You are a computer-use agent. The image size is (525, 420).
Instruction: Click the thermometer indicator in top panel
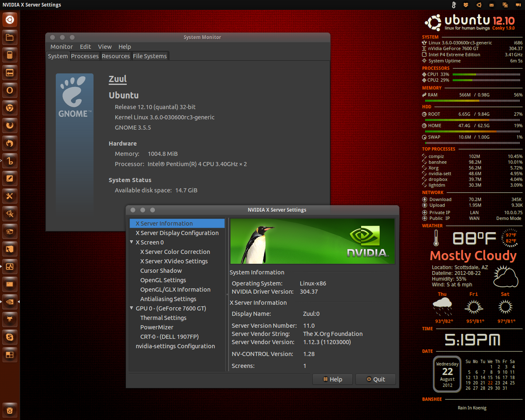click(x=454, y=5)
